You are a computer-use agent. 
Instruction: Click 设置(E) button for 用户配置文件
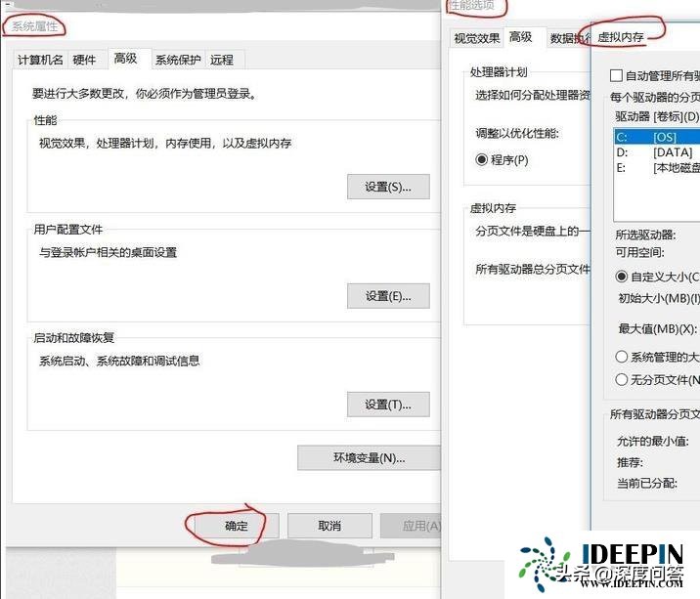(x=388, y=296)
